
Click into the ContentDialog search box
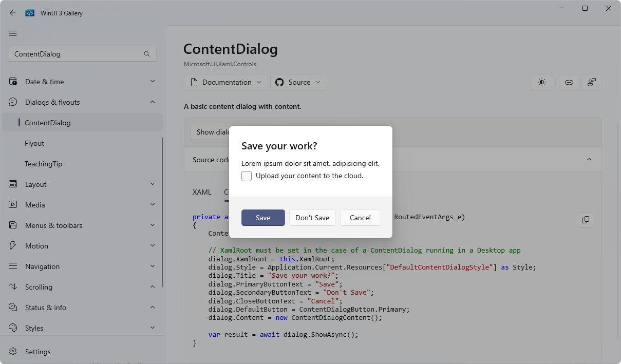point(77,53)
